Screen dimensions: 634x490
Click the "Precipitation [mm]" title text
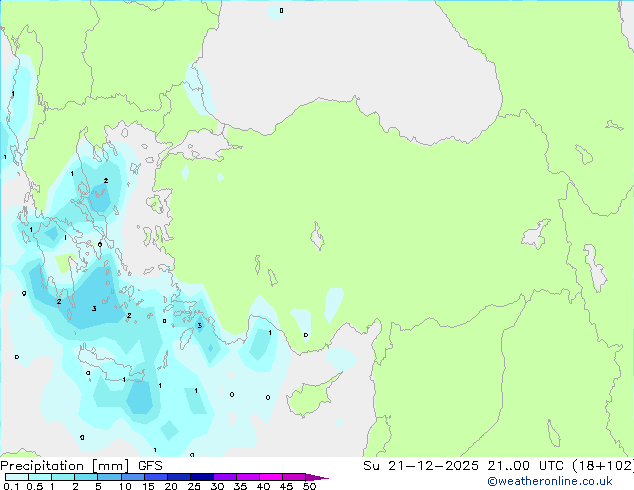(x=65, y=466)
